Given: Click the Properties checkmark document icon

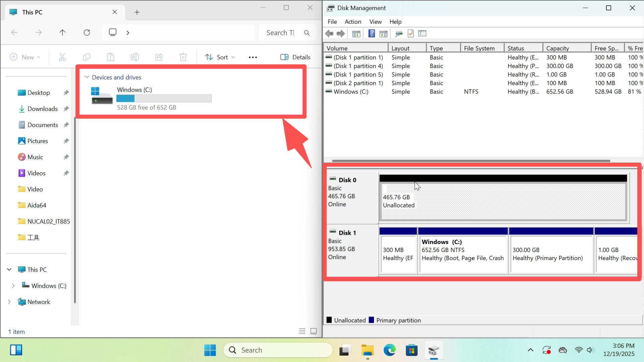Looking at the screenshot, I should pyautogui.click(x=411, y=34).
